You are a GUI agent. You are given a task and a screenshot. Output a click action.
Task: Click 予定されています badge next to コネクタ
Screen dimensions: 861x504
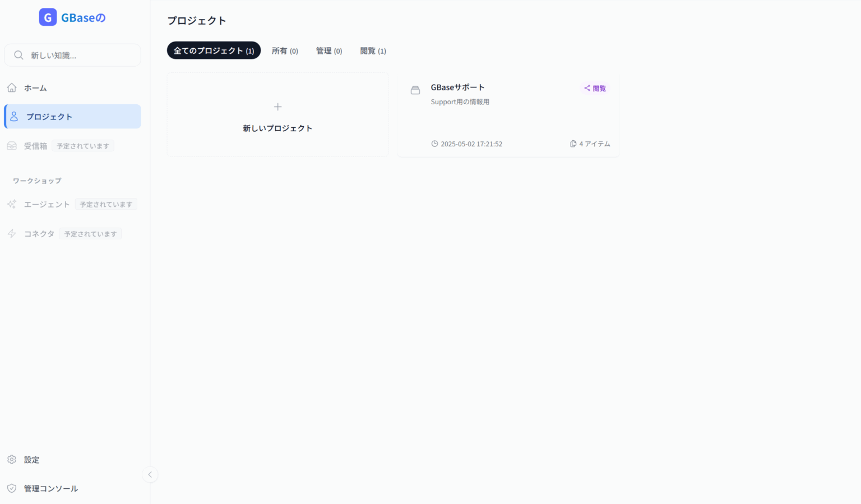90,234
